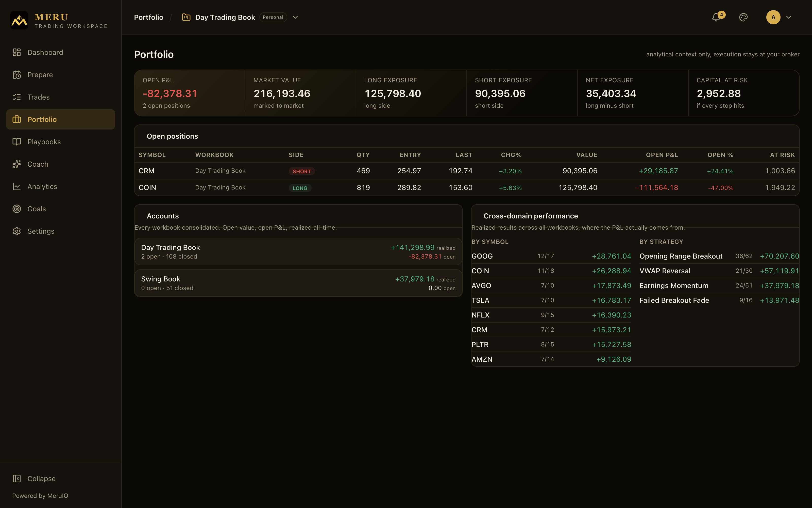812x508 pixels.
Task: Click CRM open P&L +29,185.87
Action: pos(658,171)
